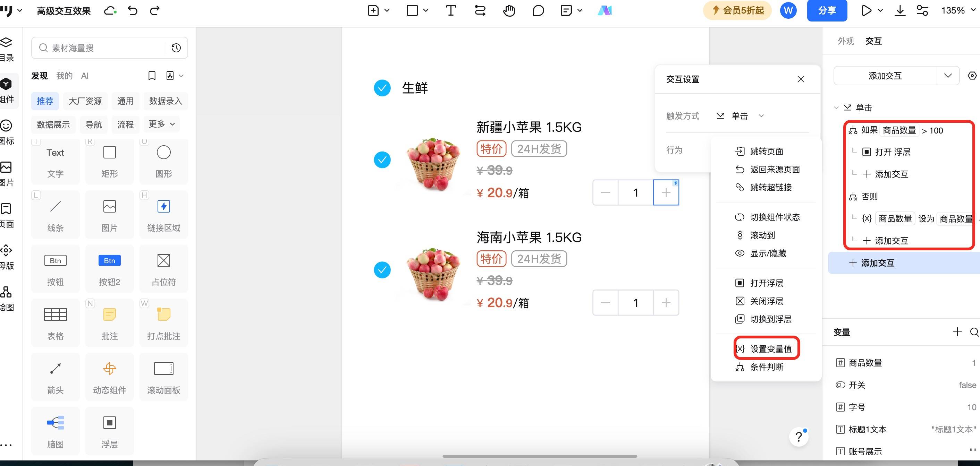The height and width of the screenshot is (466, 980).
Task: Switch to the 我的 tab
Action: point(64,76)
